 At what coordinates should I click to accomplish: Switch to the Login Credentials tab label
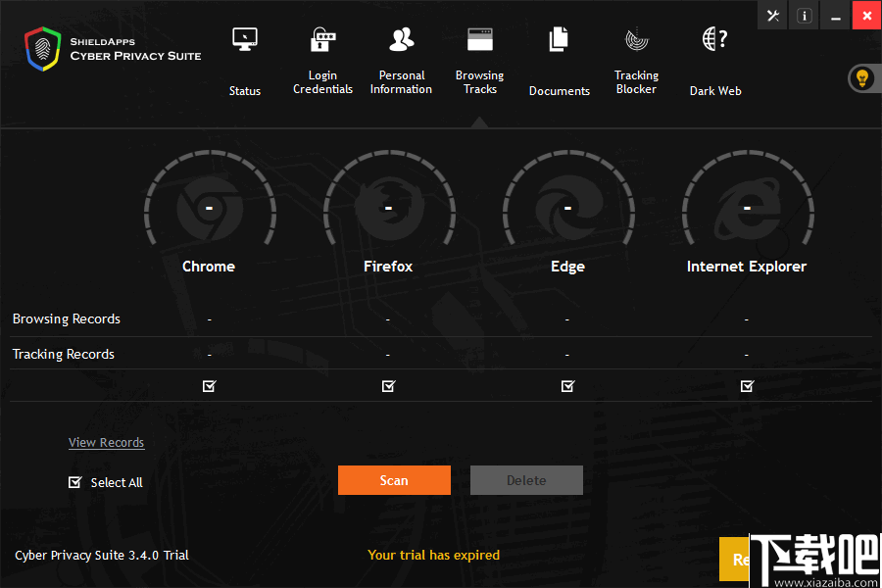pyautogui.click(x=322, y=82)
